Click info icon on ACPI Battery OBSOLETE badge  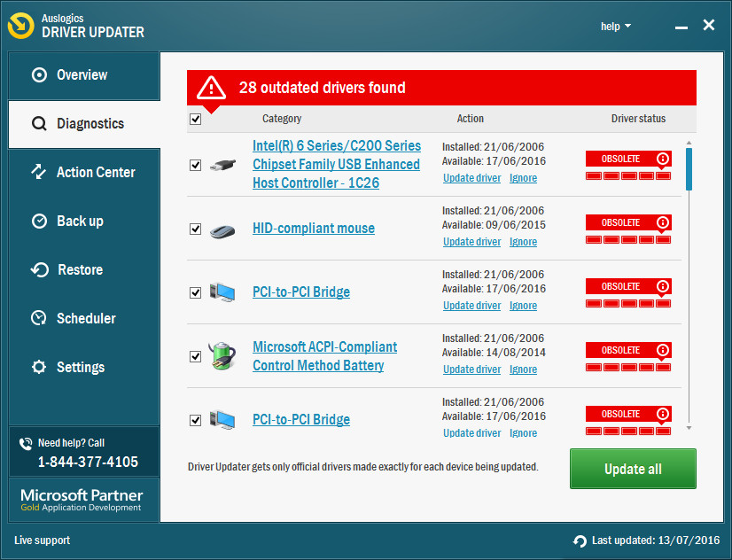[663, 350]
